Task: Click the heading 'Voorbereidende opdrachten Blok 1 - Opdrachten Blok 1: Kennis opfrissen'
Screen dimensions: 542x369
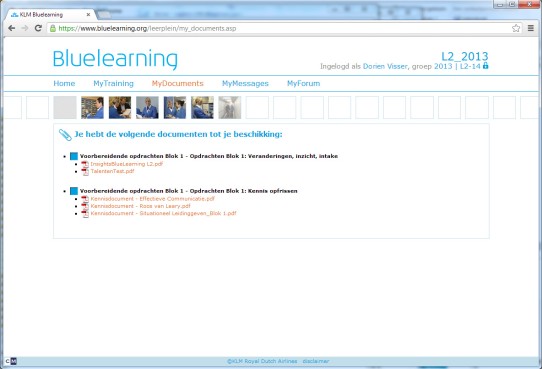Action: click(189, 191)
